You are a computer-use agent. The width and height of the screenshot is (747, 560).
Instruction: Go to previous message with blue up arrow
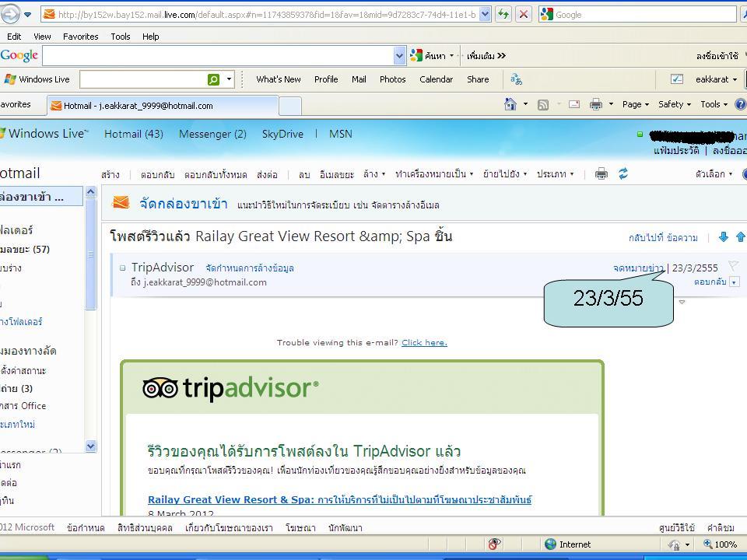click(740, 236)
